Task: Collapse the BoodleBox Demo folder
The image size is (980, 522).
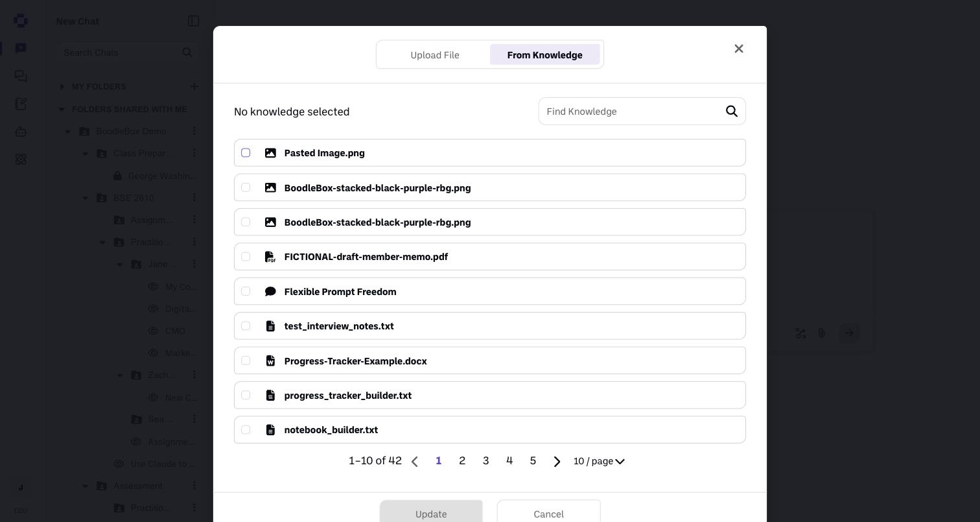Action: 68,131
